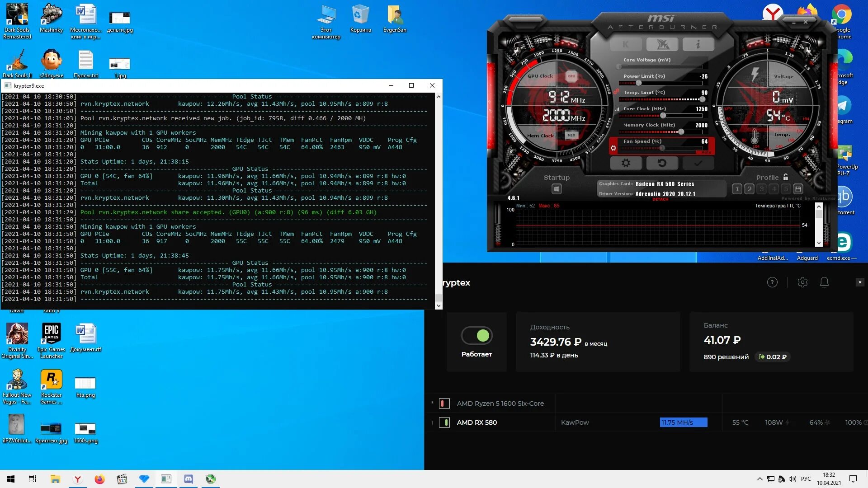Open Kryptex notifications bell icon
The height and width of the screenshot is (488, 868).
[x=824, y=282]
